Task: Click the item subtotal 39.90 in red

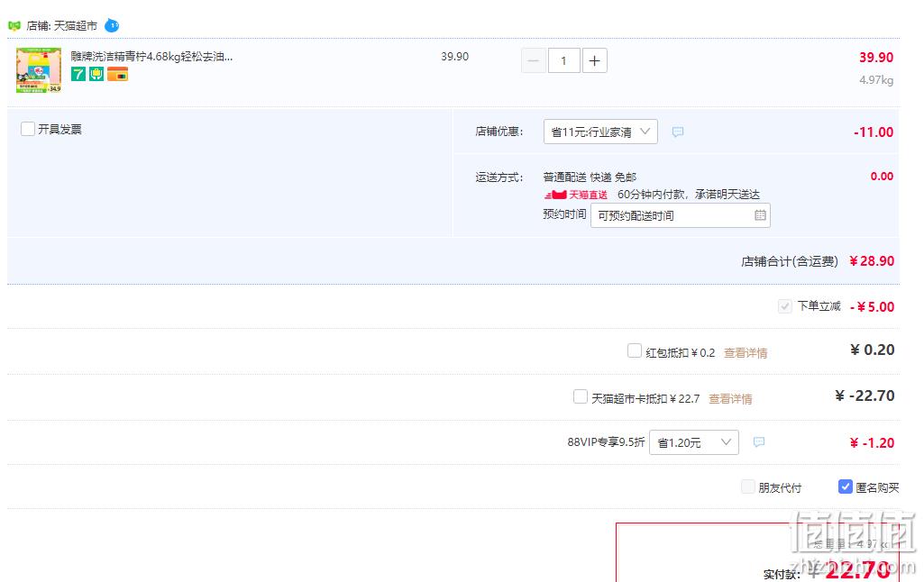Action: 875,57
